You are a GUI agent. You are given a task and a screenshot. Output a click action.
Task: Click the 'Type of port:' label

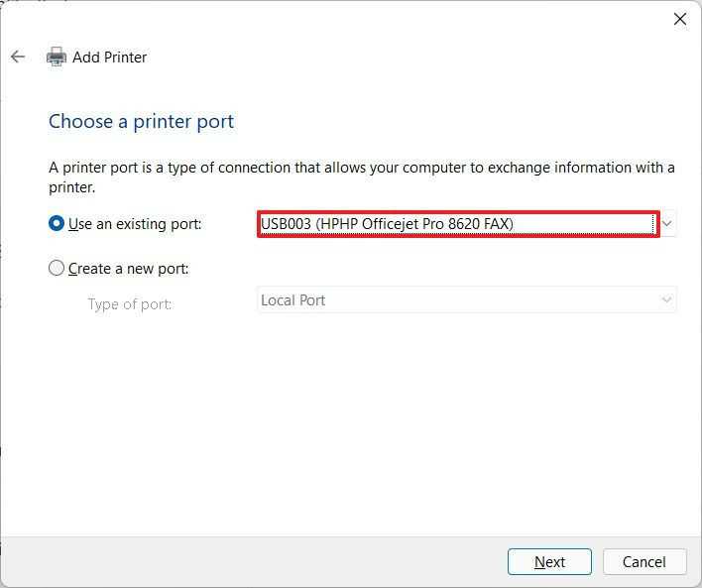tap(130, 304)
